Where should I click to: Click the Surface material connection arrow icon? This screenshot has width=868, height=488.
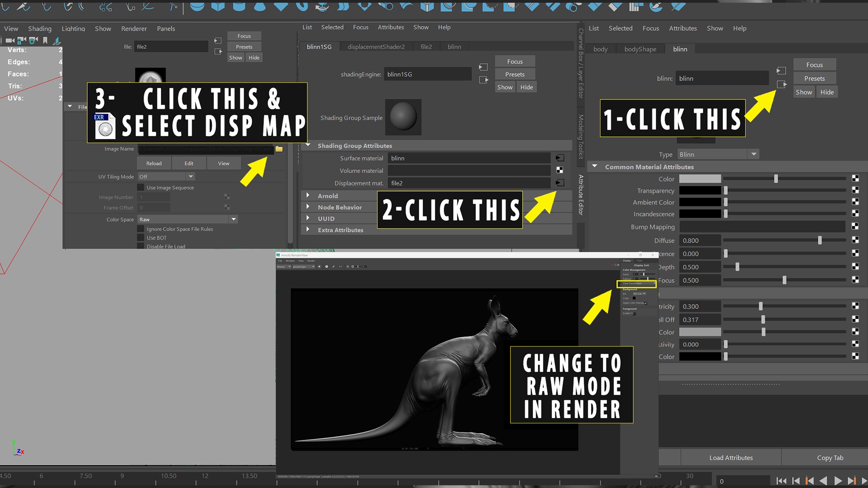pyautogui.click(x=560, y=158)
